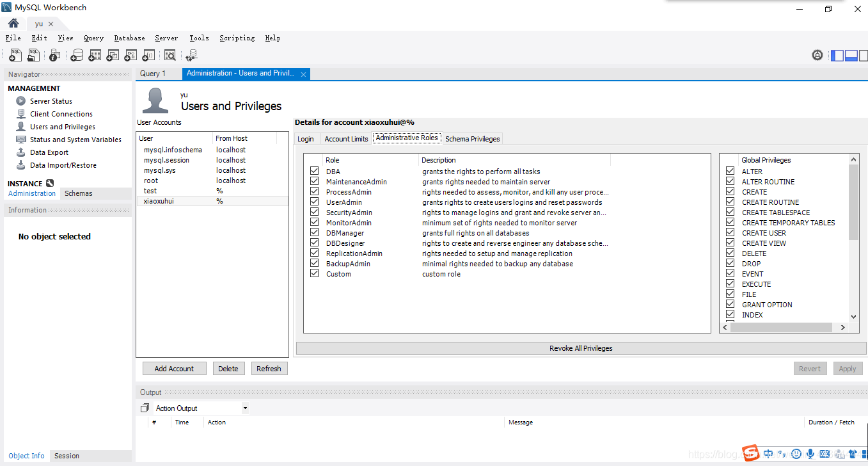Click the INSTANCE wrench icon
The height and width of the screenshot is (466, 868).
pos(50,183)
